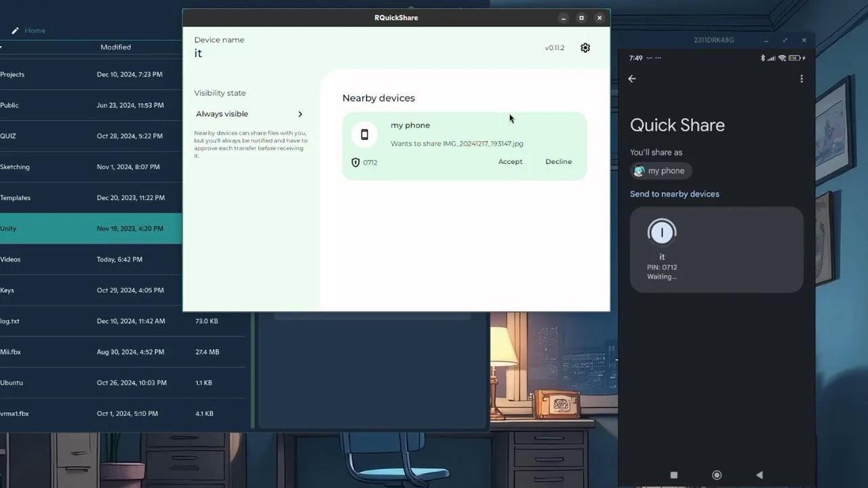Screen dimensions: 868x488
Task: Accept the incoming IMG_20241217 file transfer
Action: 510,161
